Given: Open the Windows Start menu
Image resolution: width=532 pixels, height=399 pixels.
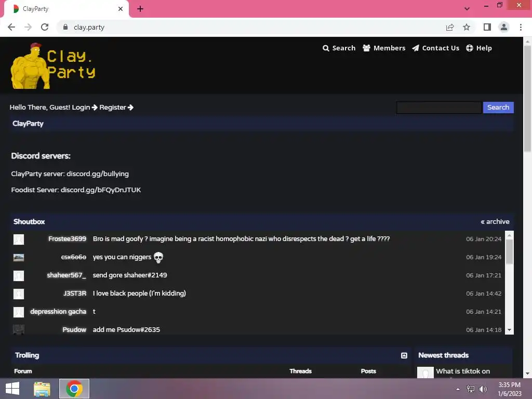Looking at the screenshot, I should 12,389.
